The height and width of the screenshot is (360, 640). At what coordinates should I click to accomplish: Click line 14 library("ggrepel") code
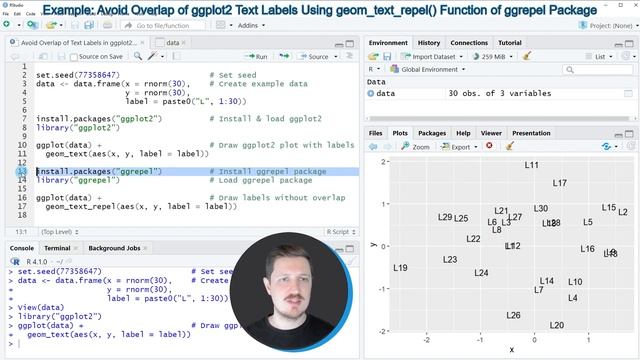coord(78,180)
